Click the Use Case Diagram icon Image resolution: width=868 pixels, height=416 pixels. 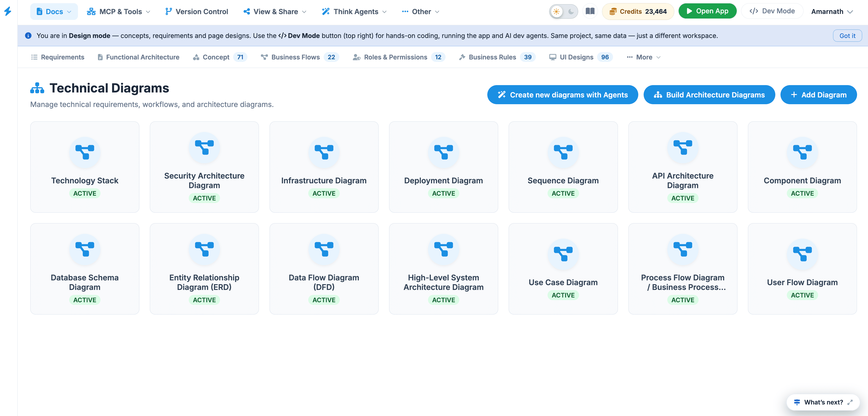(x=563, y=254)
